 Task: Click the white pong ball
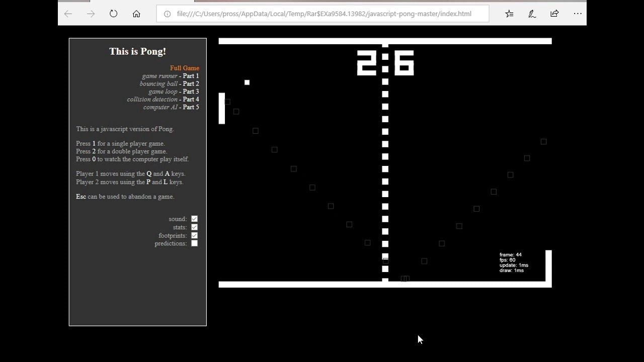(247, 82)
